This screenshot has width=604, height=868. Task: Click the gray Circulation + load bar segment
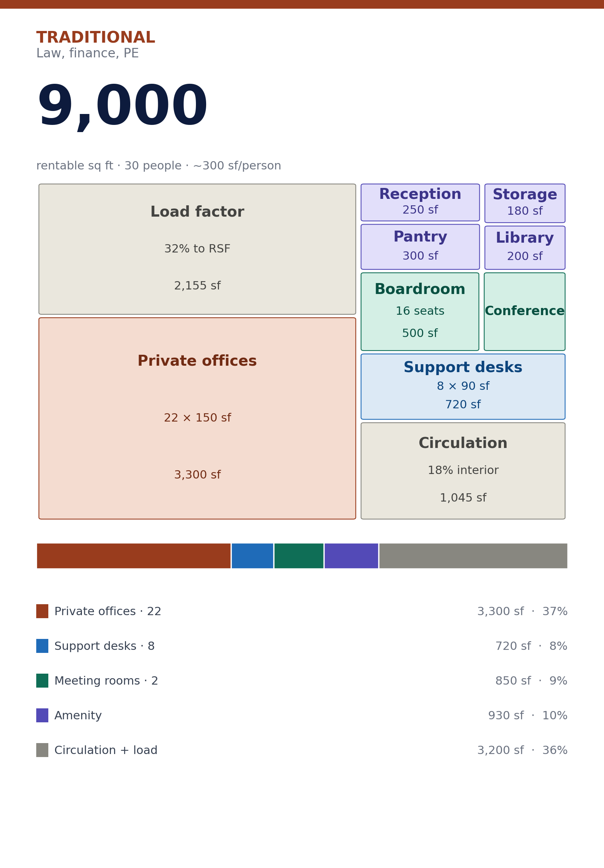[x=473, y=556]
